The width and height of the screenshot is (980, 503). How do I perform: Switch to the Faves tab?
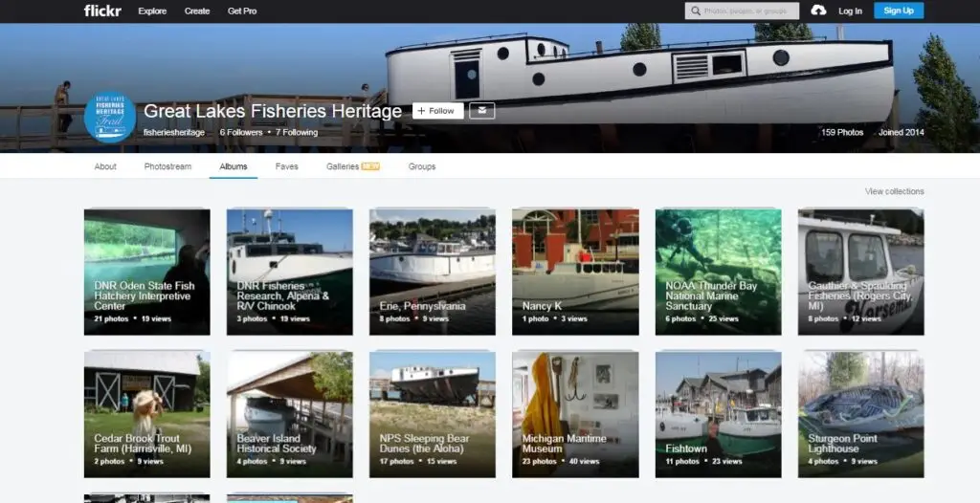coord(286,166)
